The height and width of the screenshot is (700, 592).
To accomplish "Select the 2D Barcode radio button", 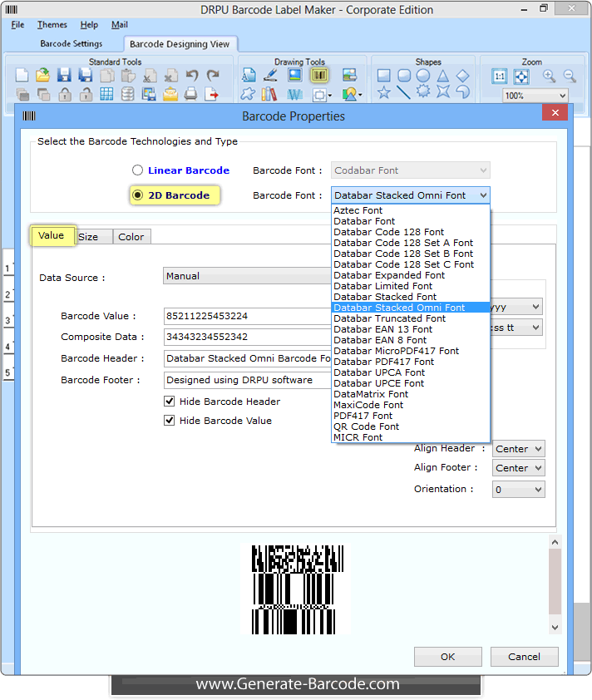I will (137, 195).
